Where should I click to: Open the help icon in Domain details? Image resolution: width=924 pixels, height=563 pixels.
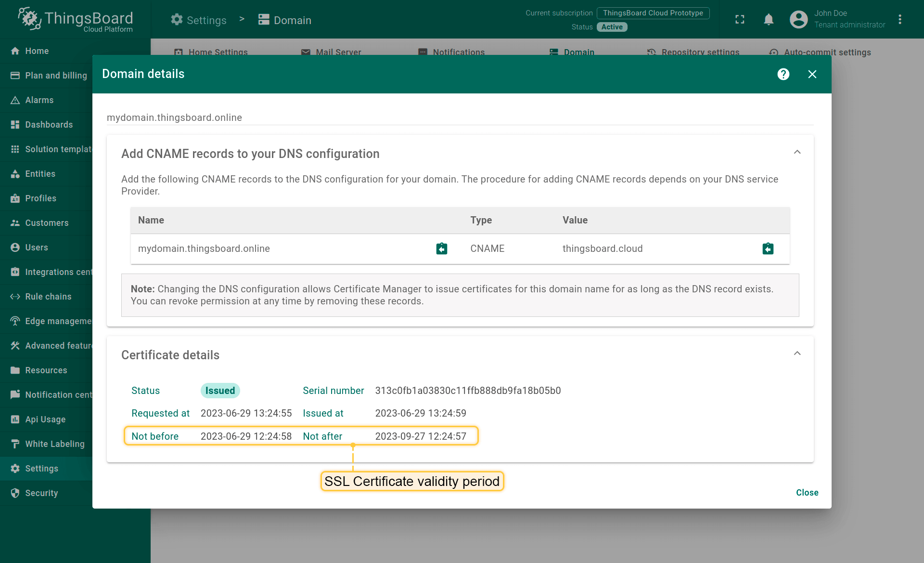783,74
